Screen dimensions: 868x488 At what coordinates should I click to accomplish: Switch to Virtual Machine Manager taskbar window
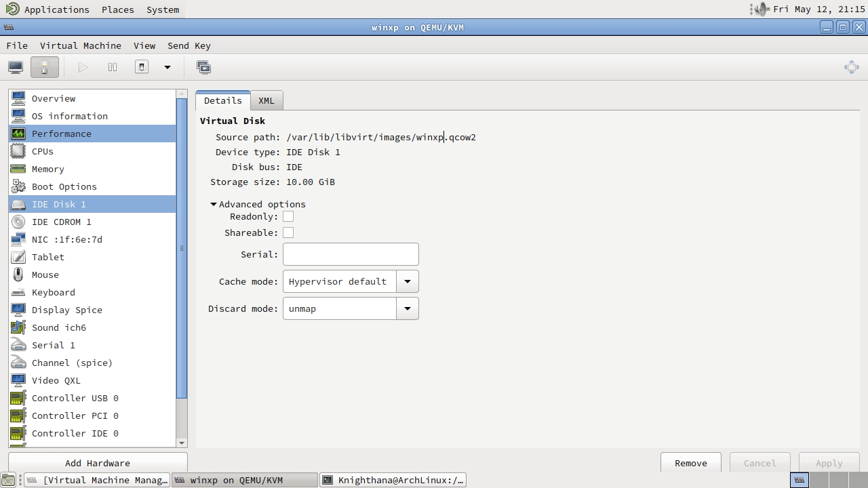[x=96, y=480]
